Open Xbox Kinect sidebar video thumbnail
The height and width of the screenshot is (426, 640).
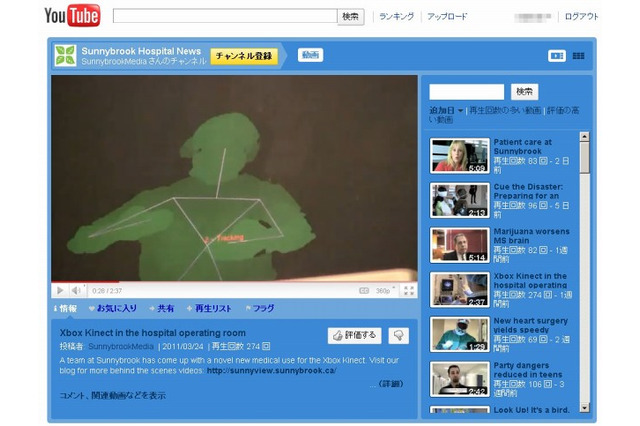460,289
